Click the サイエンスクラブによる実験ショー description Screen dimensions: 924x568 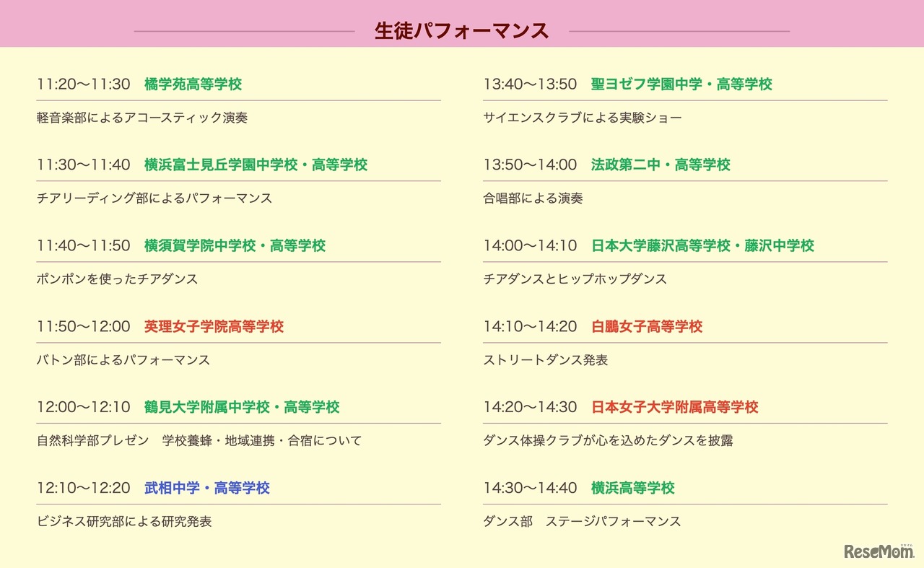(583, 118)
